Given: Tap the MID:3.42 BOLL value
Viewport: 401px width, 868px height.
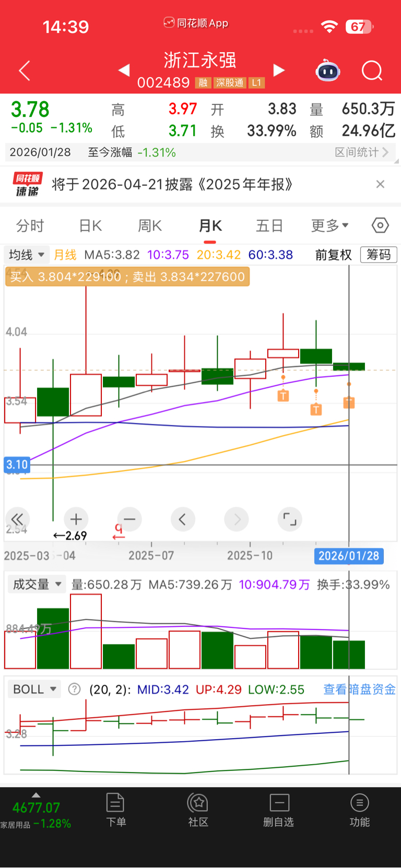Looking at the screenshot, I should coord(163,689).
